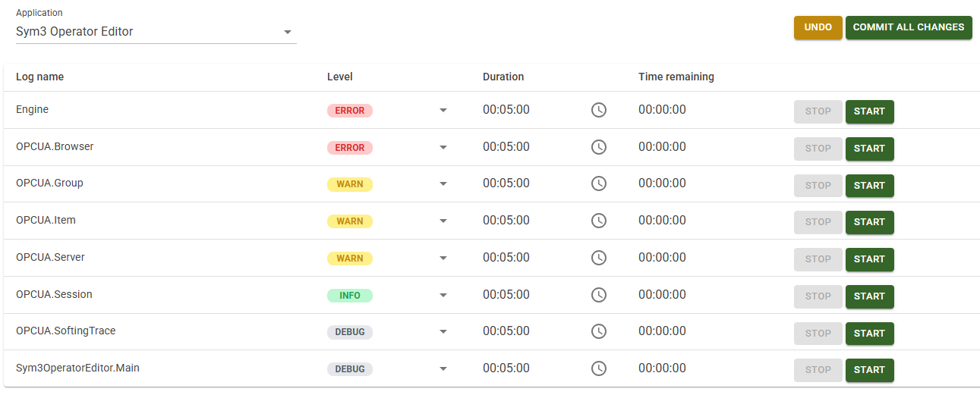The image size is (980, 395).
Task: Click Start for the OPCUA.Server log
Action: click(x=869, y=259)
